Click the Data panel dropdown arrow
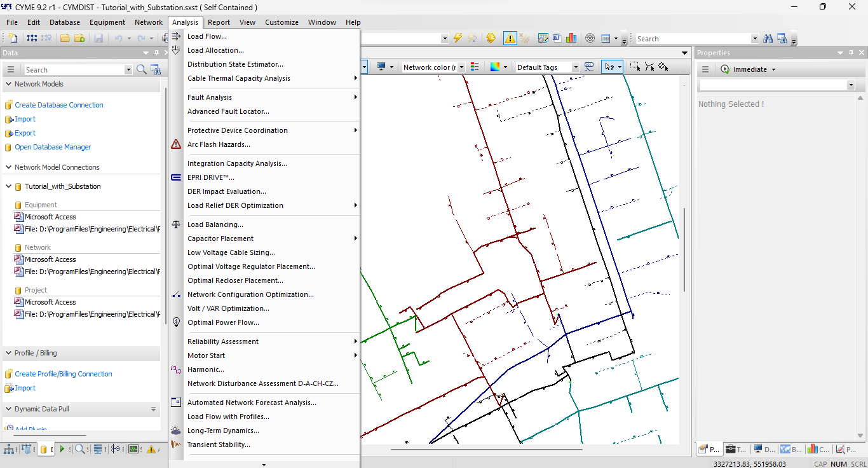Image resolution: width=868 pixels, height=468 pixels. click(146, 53)
